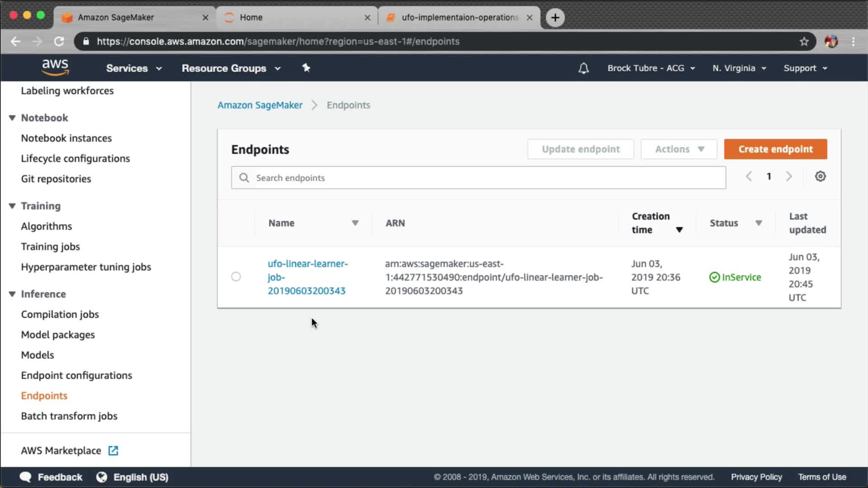Open Training jobs in sidebar
The image size is (868, 488).
click(50, 247)
